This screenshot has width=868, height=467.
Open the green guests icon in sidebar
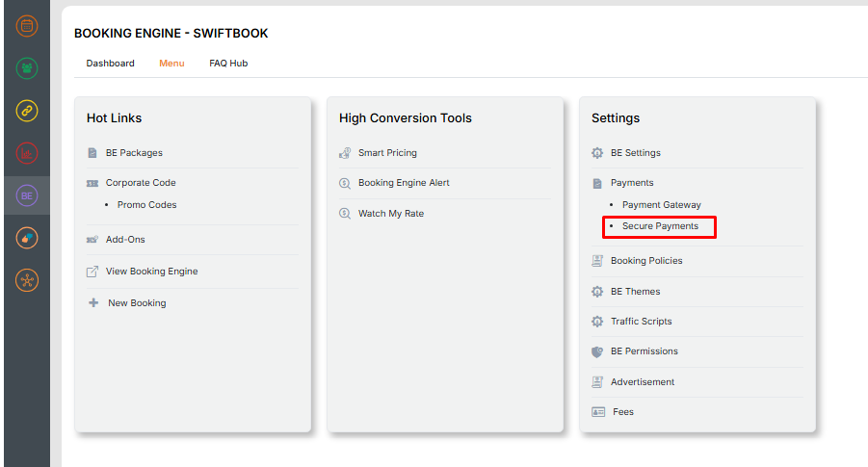(27, 68)
